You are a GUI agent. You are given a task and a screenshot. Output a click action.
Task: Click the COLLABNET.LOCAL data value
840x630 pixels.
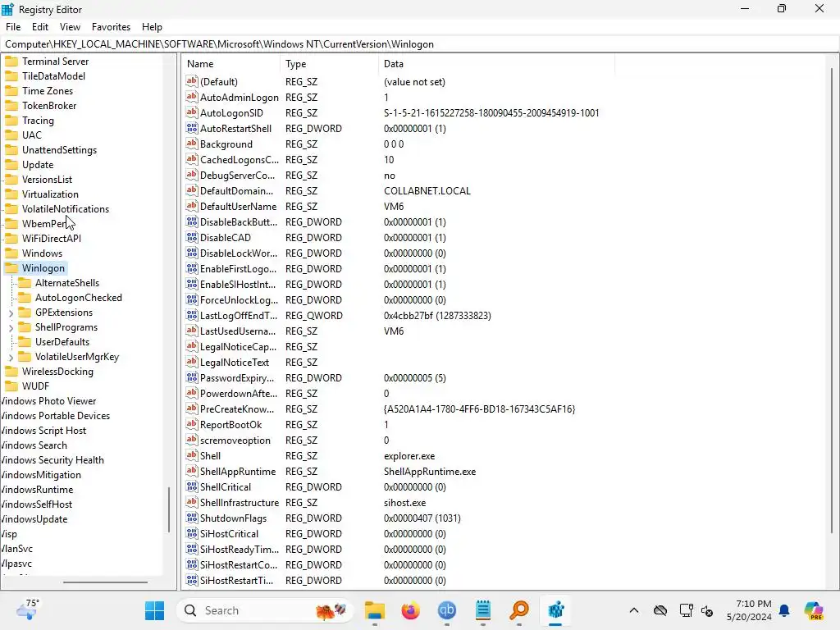click(427, 190)
